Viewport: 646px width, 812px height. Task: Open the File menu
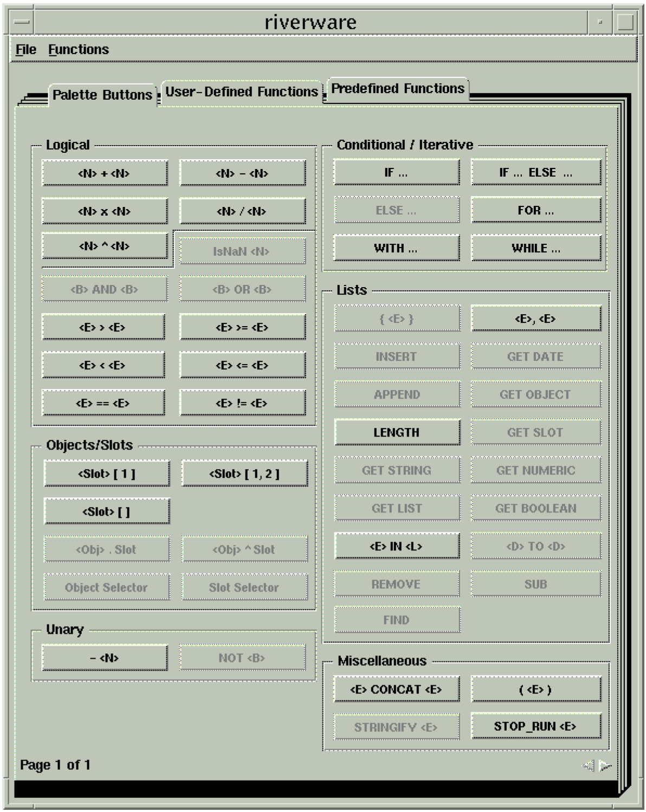tap(25, 49)
